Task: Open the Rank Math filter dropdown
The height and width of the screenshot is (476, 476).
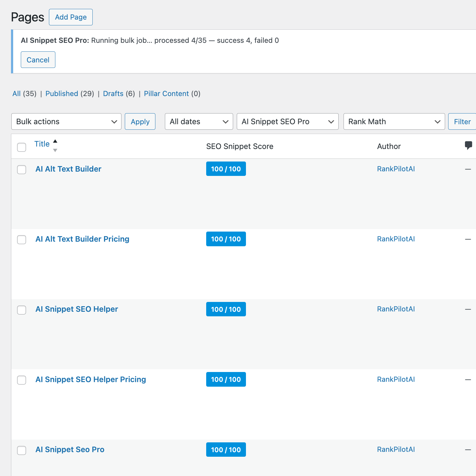Action: [x=394, y=121]
